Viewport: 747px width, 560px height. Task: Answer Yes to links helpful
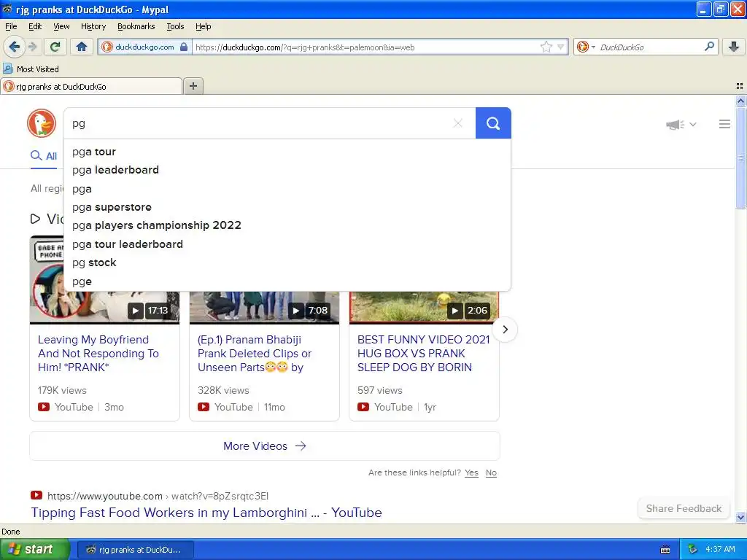point(471,472)
